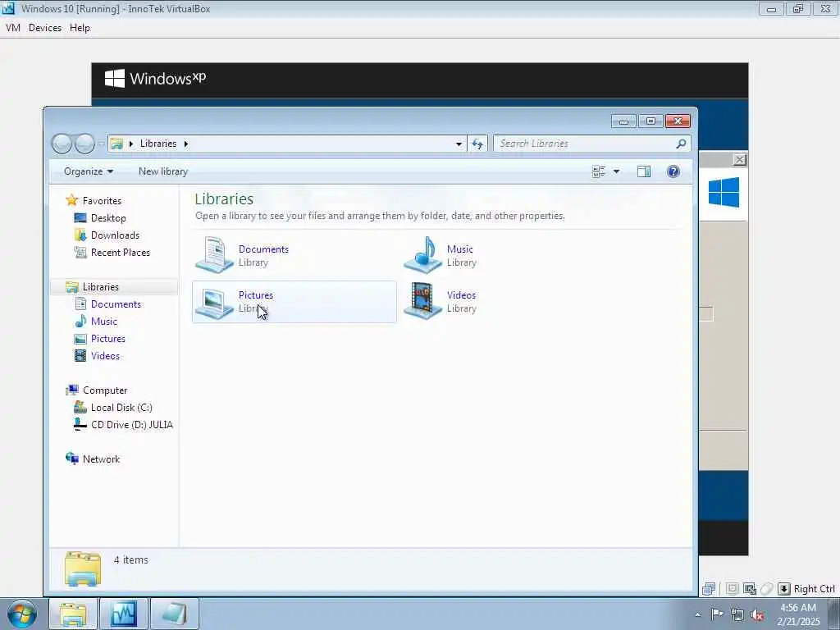The image size is (840, 630).
Task: Click the library folder icon in details pane
Action: click(x=83, y=569)
